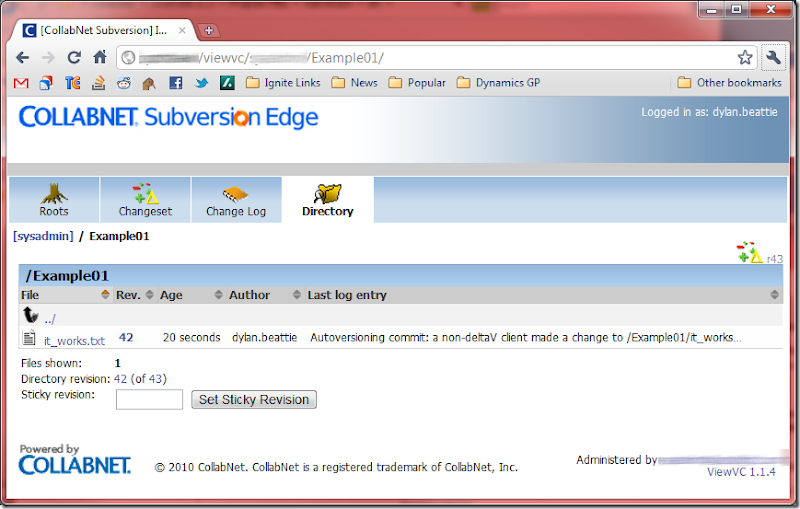The height and width of the screenshot is (509, 800).
Task: Open the ../ parent directory link
Action: (50, 319)
